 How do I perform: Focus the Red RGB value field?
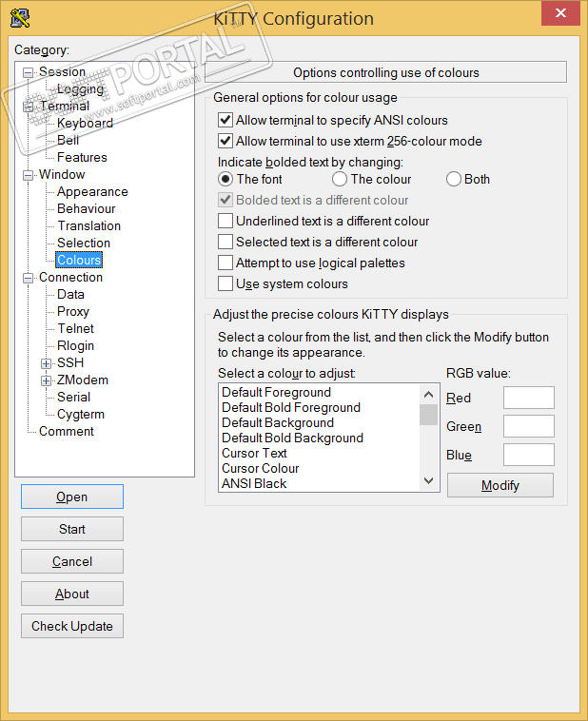click(x=529, y=398)
